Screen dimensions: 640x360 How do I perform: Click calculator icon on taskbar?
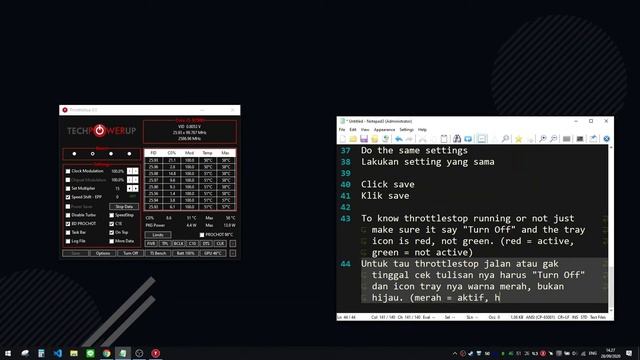[x=41, y=353]
